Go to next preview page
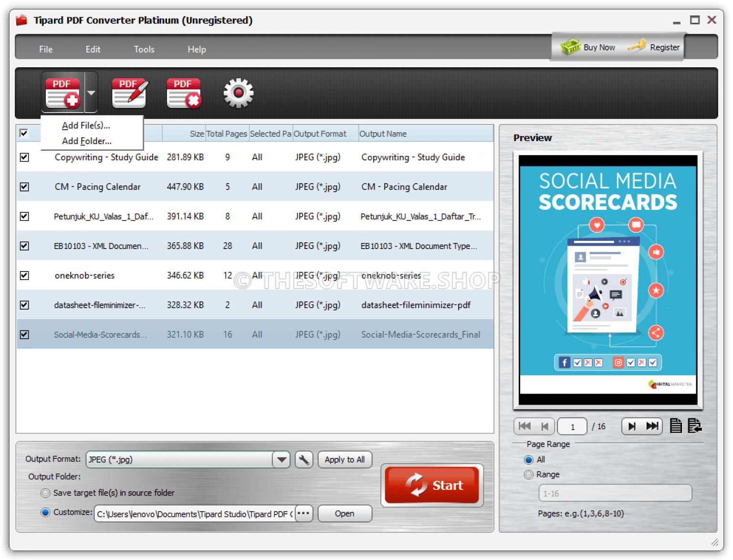The image size is (733, 560). pyautogui.click(x=632, y=426)
